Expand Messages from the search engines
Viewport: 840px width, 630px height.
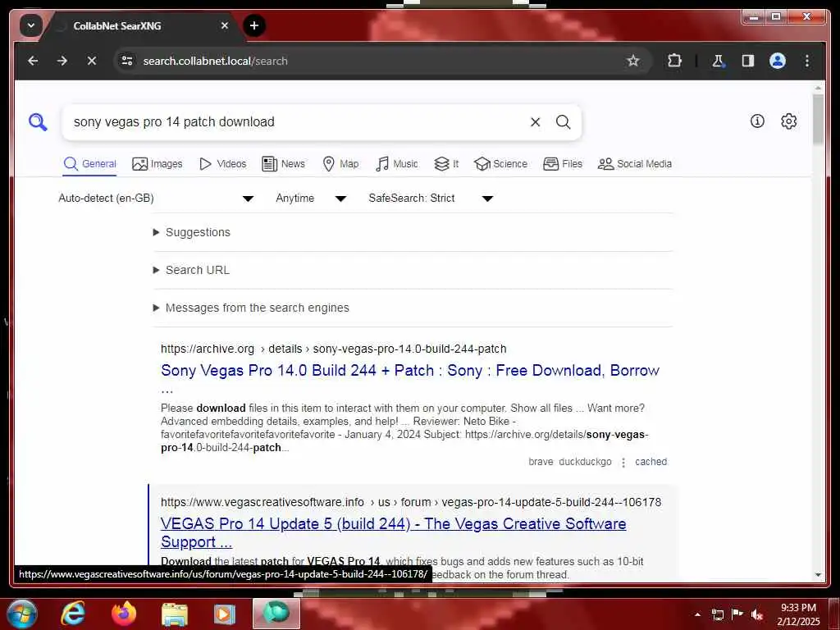pos(251,308)
